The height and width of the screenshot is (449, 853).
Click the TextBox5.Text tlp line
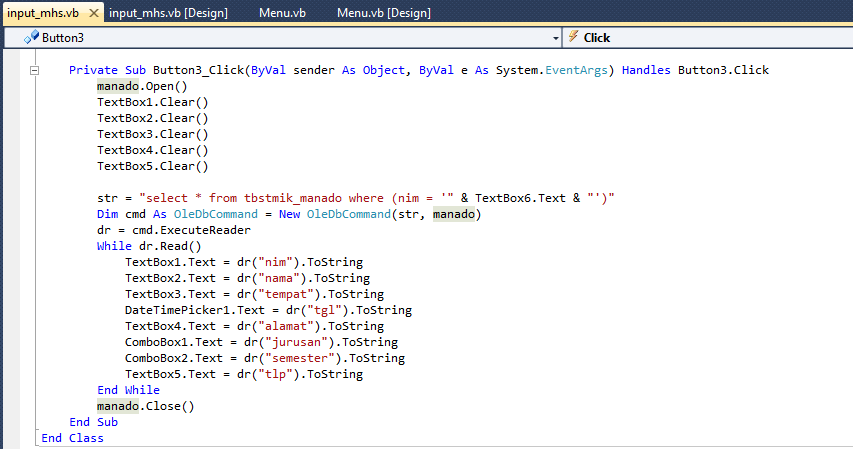pyautogui.click(x=244, y=374)
